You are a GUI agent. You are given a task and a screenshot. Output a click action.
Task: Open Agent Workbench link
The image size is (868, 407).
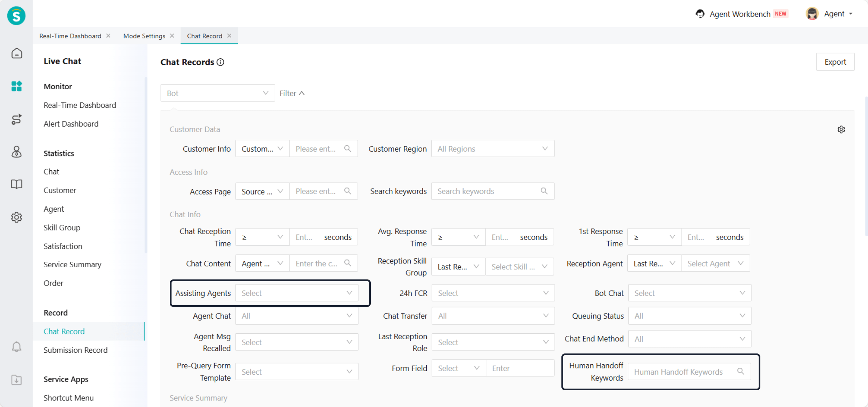(x=740, y=14)
